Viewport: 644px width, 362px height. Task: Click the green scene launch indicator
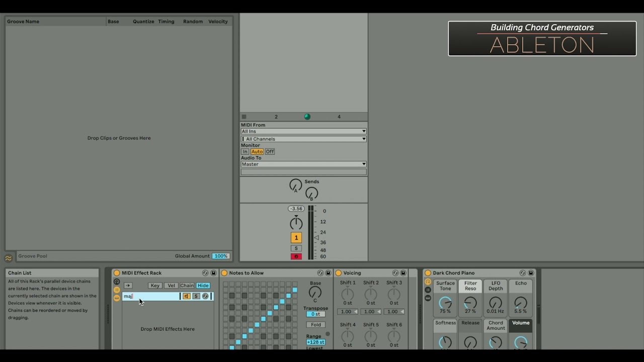tap(307, 117)
